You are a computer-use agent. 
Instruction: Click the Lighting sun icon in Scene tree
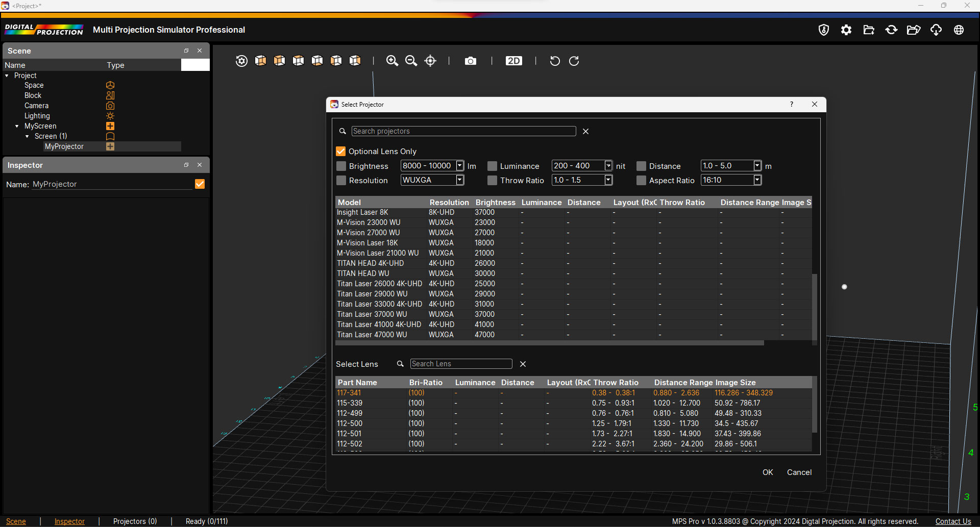pyautogui.click(x=110, y=116)
